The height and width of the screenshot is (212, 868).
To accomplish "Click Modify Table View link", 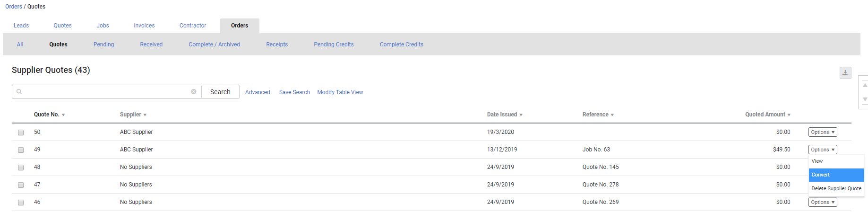I will [x=340, y=92].
